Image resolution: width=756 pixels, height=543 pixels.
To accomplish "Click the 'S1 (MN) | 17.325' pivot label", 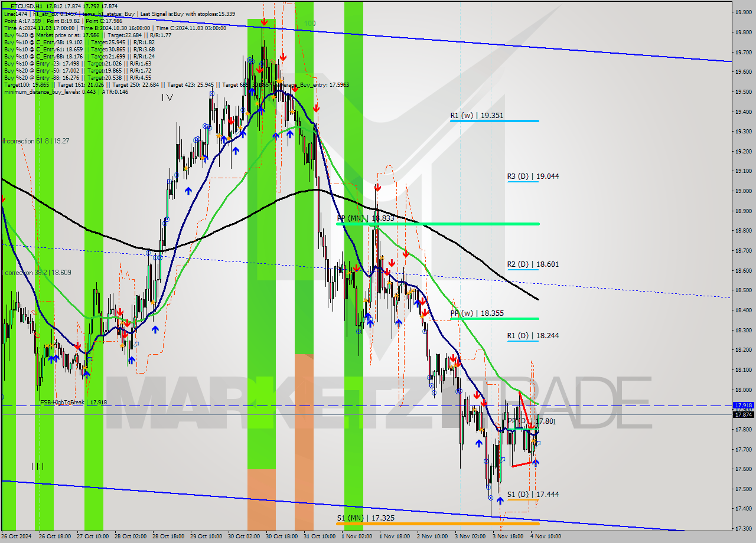I will point(365,518).
